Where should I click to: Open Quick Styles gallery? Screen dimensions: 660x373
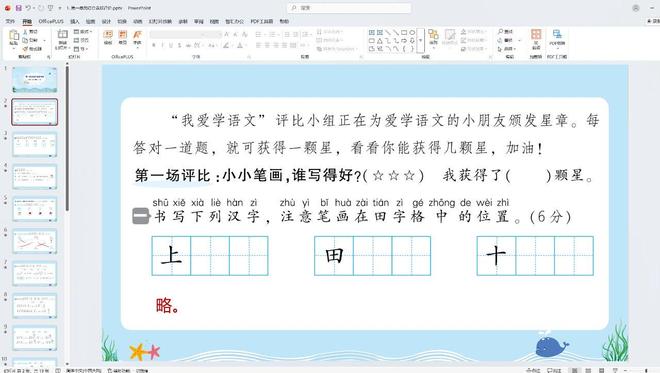[450, 37]
